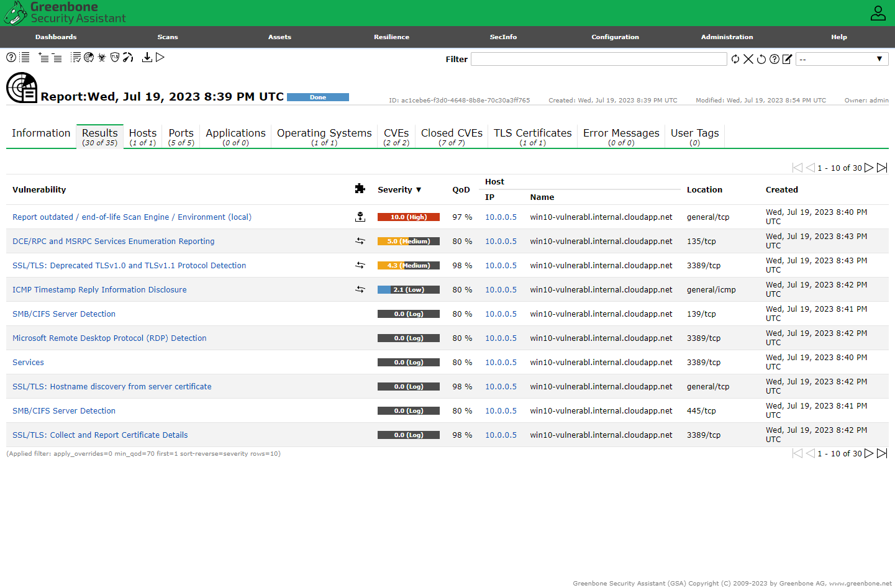Open the corresponding task icon
Viewport: 895px width, 588px height.
click(x=76, y=57)
